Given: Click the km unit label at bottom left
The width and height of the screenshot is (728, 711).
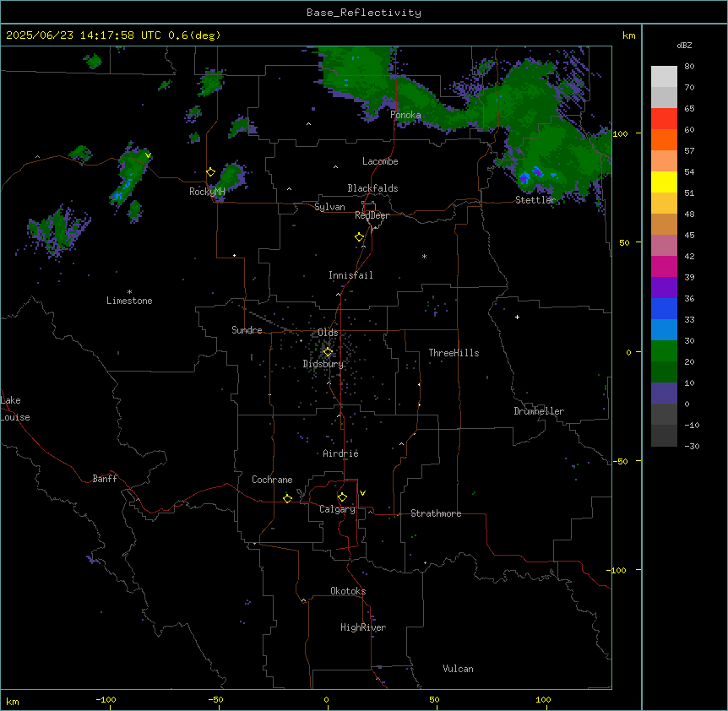Looking at the screenshot, I should click(x=13, y=701).
